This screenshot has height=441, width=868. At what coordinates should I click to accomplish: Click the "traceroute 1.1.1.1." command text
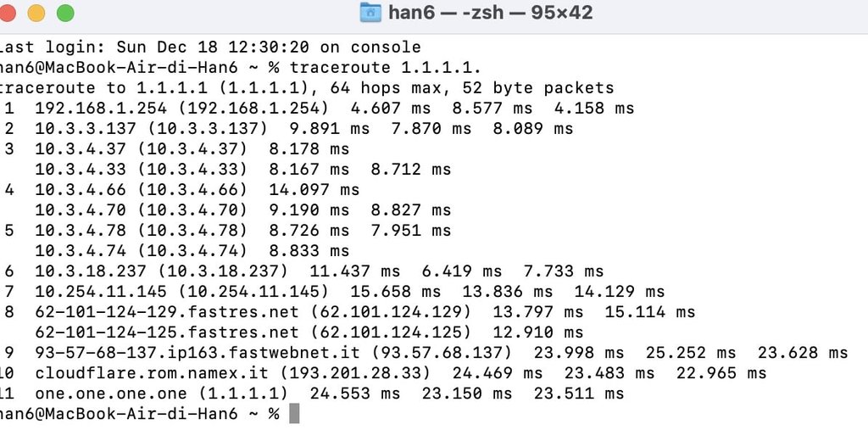click(x=386, y=68)
